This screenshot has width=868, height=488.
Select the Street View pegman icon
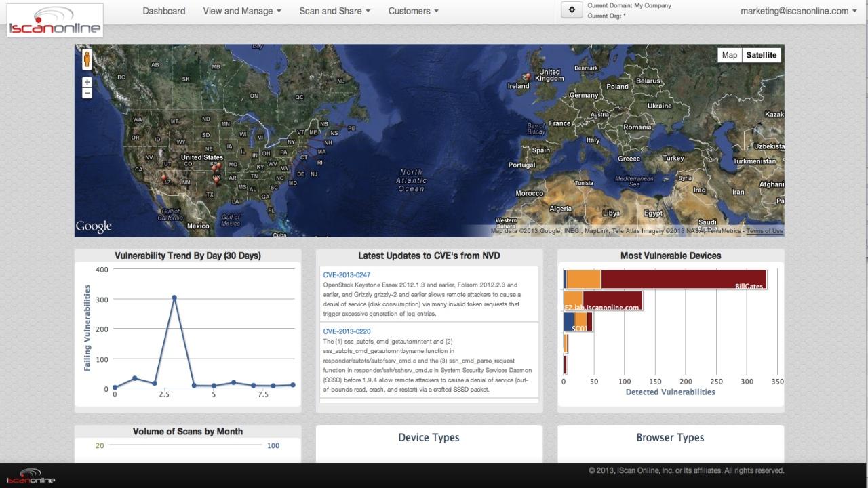(87, 60)
